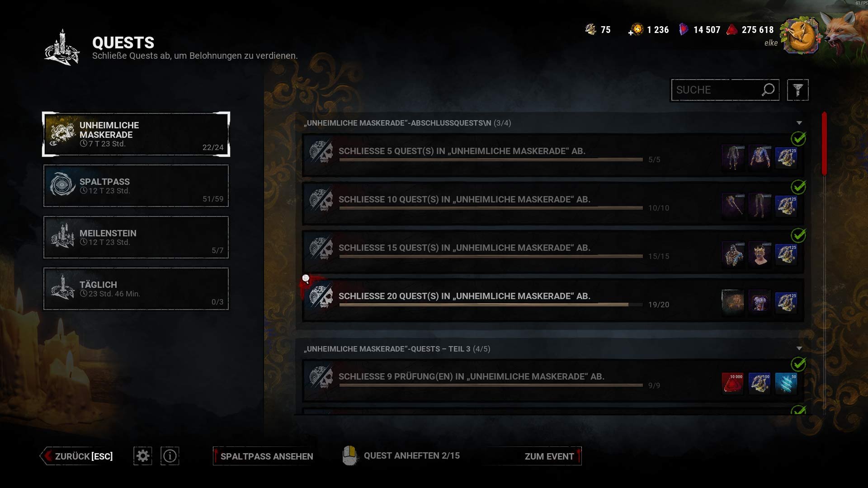The height and width of the screenshot is (488, 868).
Task: Open the Täglich quests category
Action: pos(136,289)
